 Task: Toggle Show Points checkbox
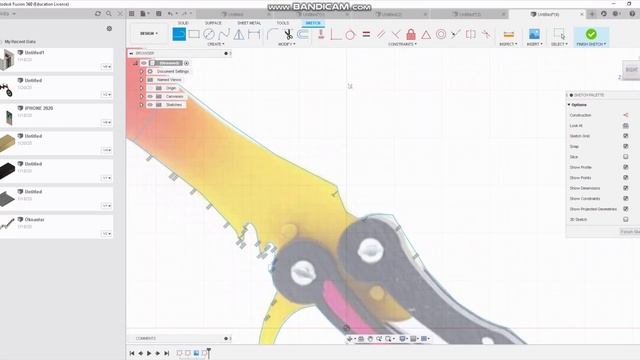625,178
